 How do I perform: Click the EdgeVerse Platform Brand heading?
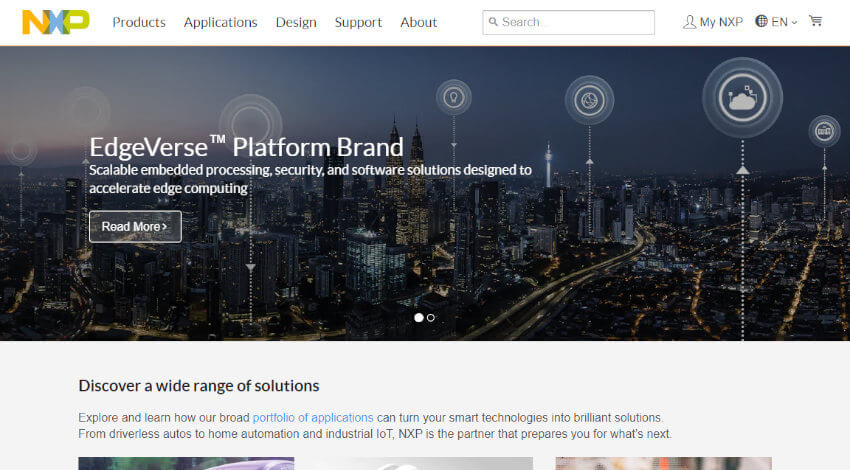[x=246, y=147]
